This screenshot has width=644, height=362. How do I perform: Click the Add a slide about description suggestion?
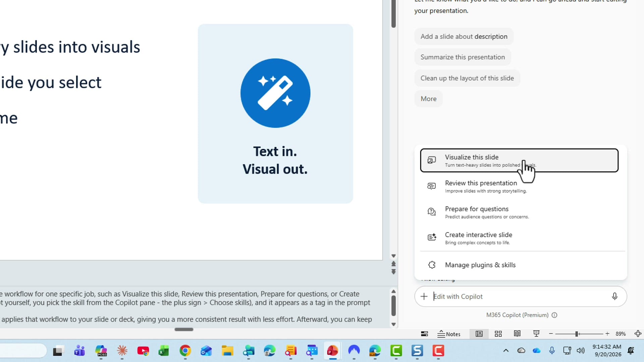pos(464,37)
